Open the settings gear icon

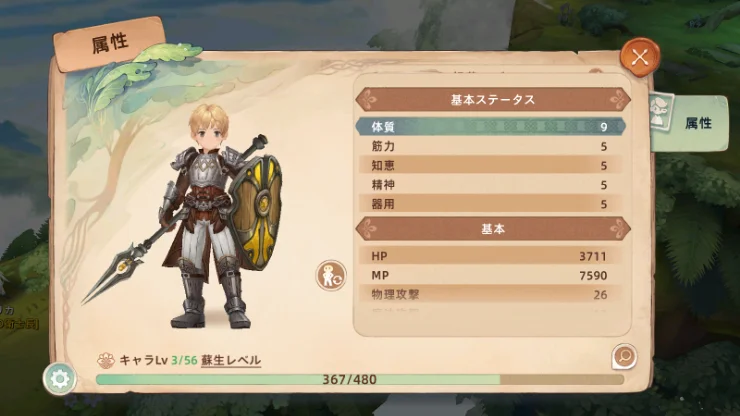coord(59,379)
